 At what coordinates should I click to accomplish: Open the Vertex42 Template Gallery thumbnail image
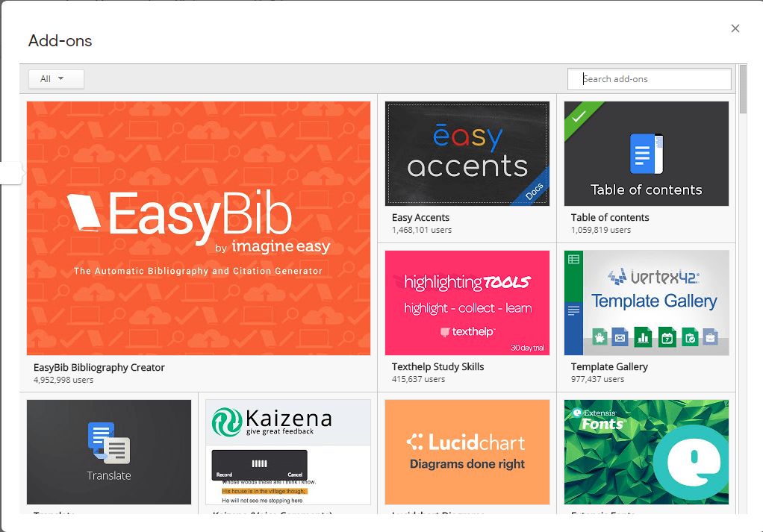point(647,303)
